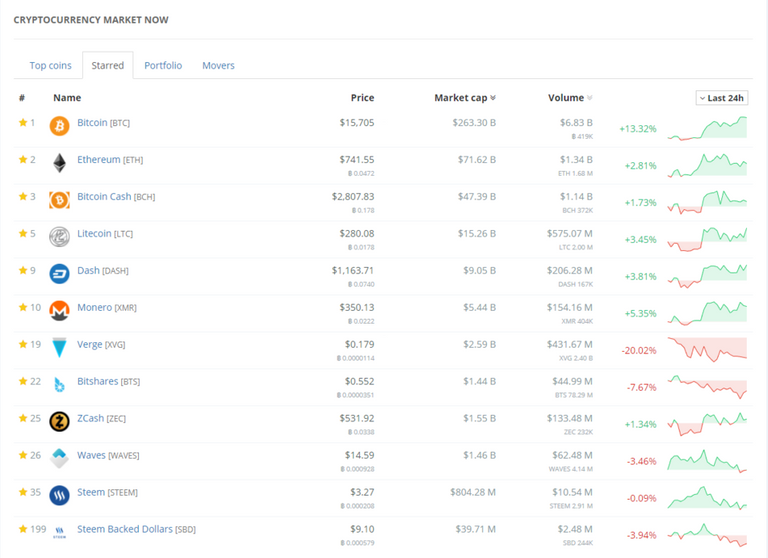Switch to the Top coins tab
Viewport: 768px width, 558px height.
click(50, 65)
